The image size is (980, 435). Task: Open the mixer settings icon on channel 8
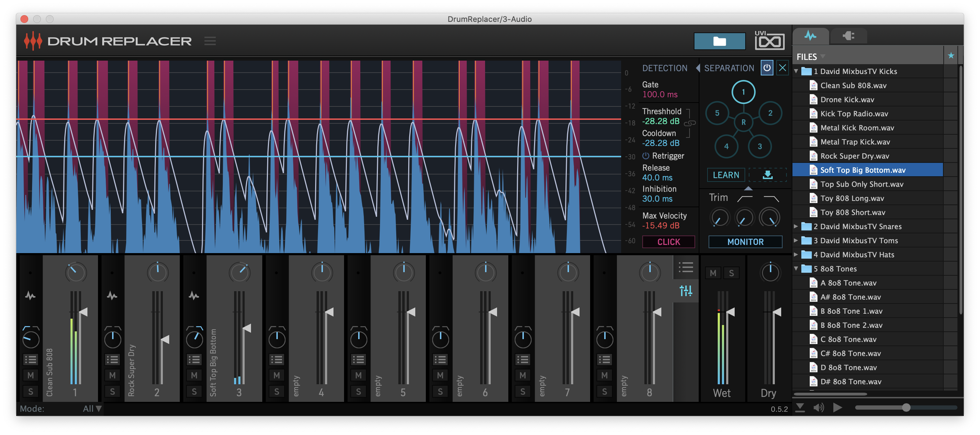(686, 291)
